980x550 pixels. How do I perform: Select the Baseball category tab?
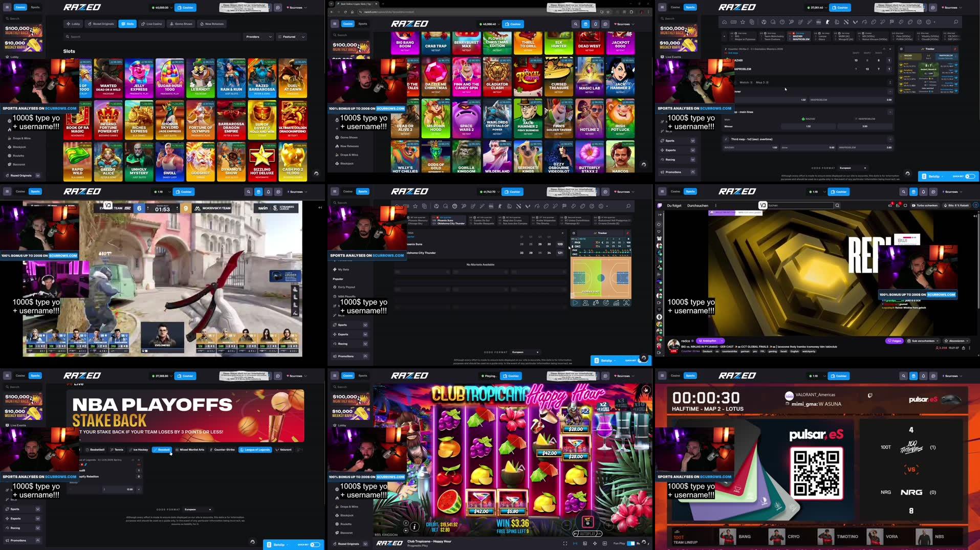click(162, 450)
